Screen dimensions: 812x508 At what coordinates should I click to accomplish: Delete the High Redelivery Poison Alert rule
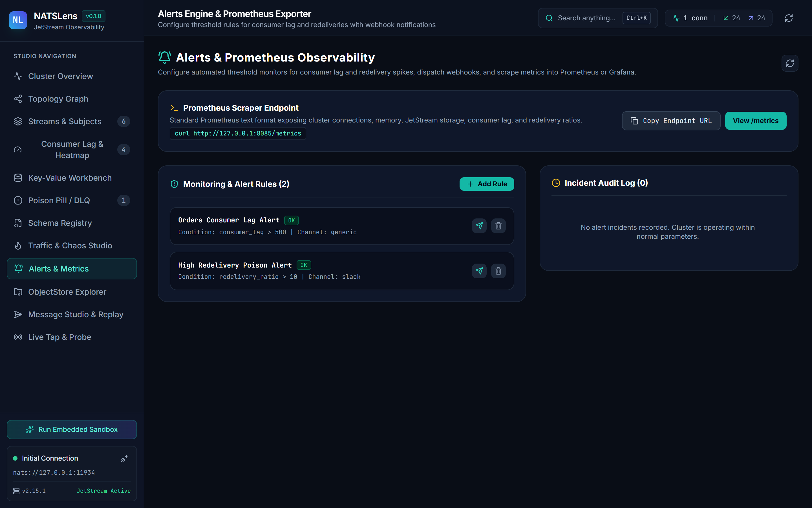coord(498,271)
